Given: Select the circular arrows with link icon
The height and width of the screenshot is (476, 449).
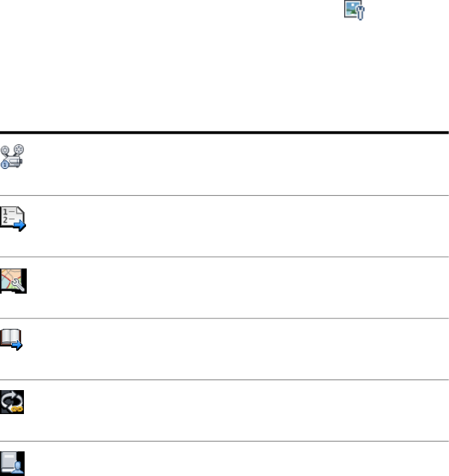Looking at the screenshot, I should click(12, 402).
